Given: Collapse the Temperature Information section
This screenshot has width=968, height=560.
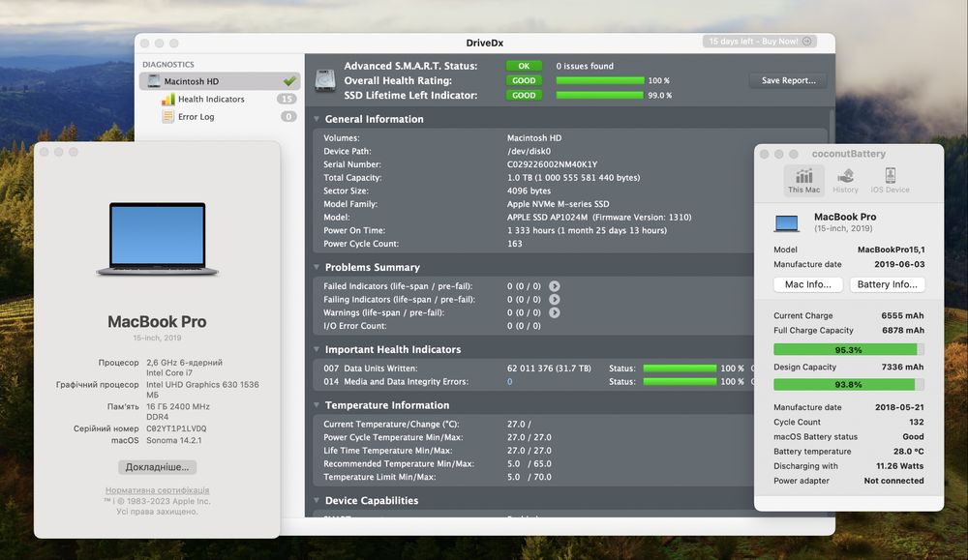Looking at the screenshot, I should tap(317, 405).
